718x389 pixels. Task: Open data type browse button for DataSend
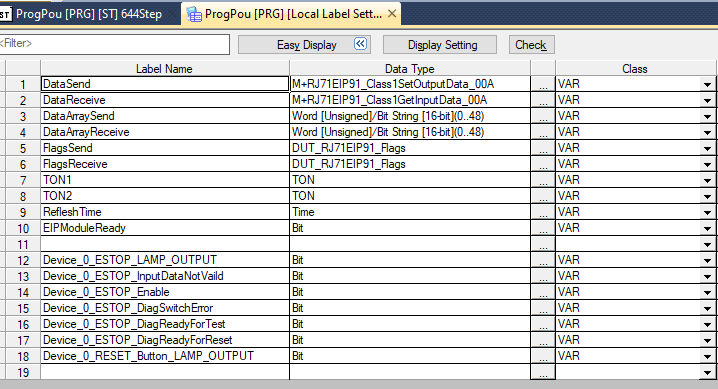tap(543, 84)
